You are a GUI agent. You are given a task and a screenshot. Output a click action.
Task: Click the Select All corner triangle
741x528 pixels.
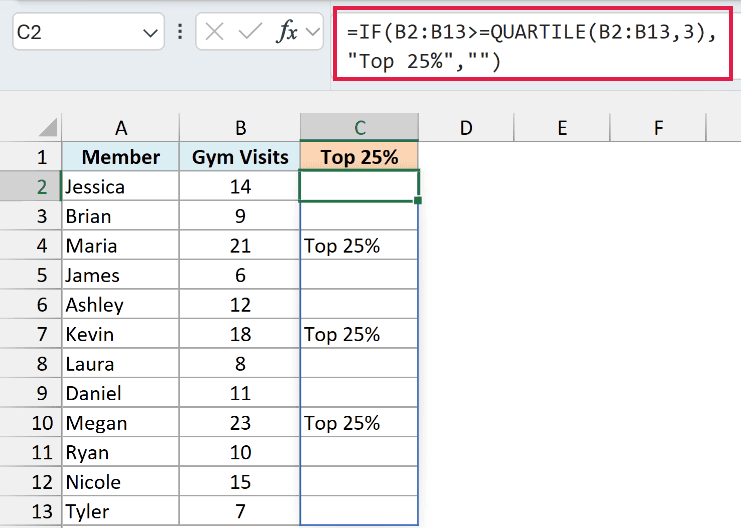pos(48,128)
